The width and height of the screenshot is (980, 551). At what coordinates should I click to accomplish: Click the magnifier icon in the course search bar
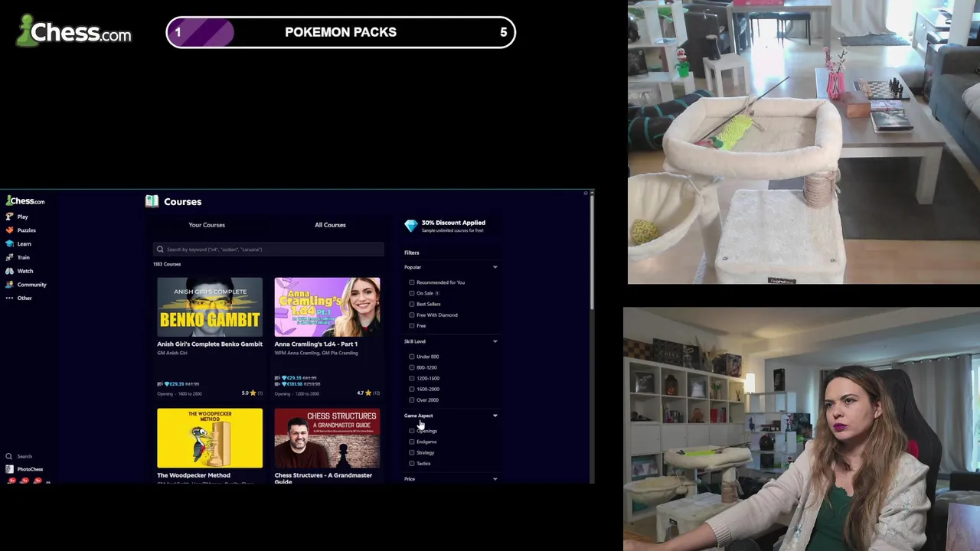(160, 249)
